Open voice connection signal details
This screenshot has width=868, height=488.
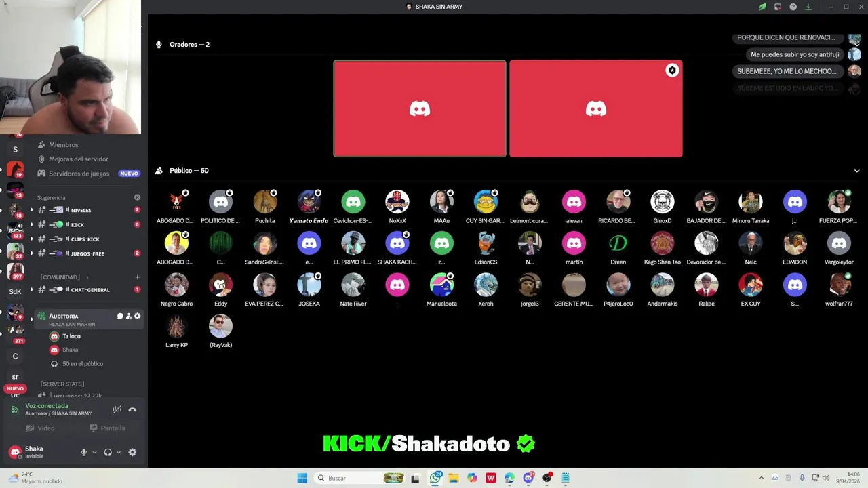15,409
